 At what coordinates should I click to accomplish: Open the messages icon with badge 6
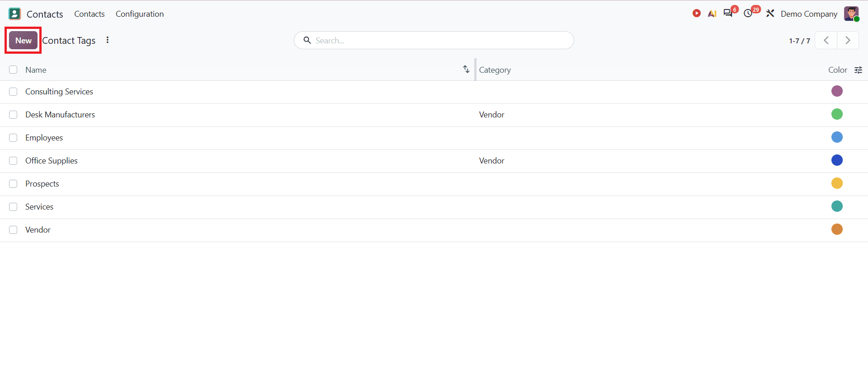(x=728, y=13)
